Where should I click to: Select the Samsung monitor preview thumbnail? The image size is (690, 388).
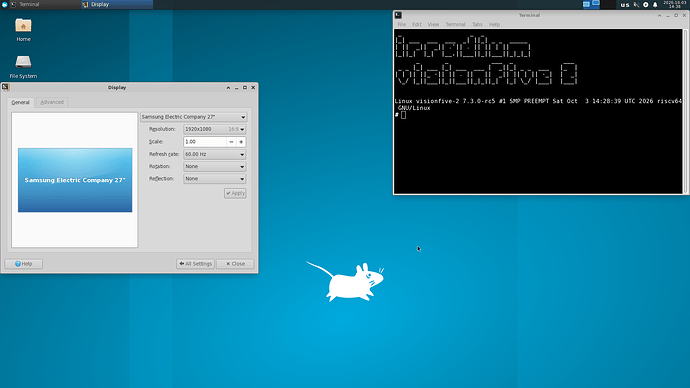tap(75, 180)
